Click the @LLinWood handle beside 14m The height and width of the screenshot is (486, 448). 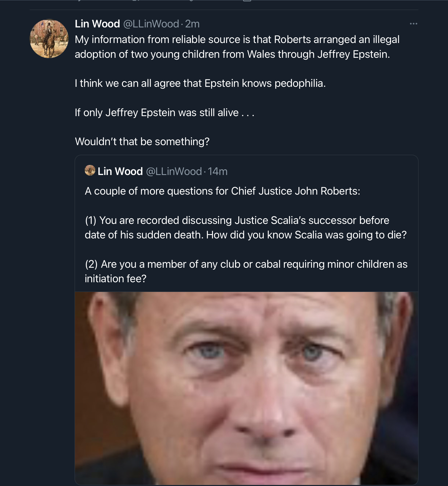point(174,171)
